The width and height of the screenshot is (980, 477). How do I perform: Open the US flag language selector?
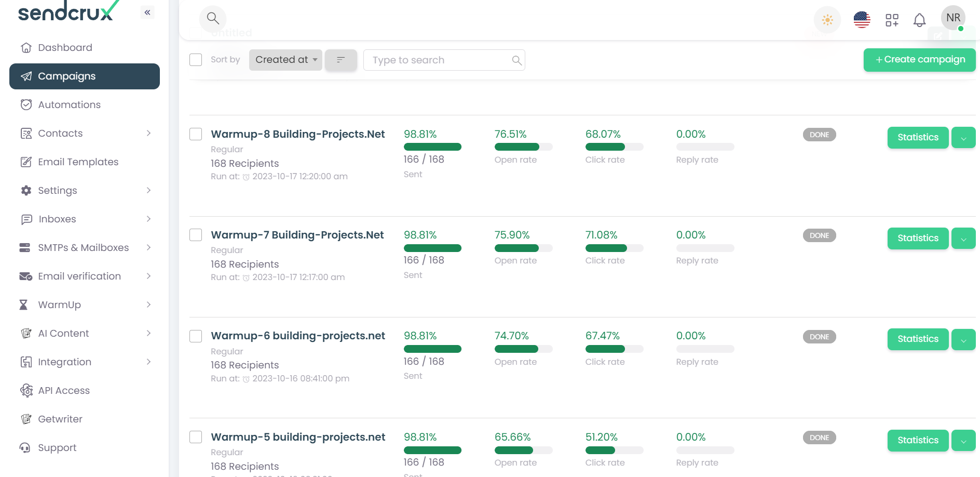[x=862, y=20]
